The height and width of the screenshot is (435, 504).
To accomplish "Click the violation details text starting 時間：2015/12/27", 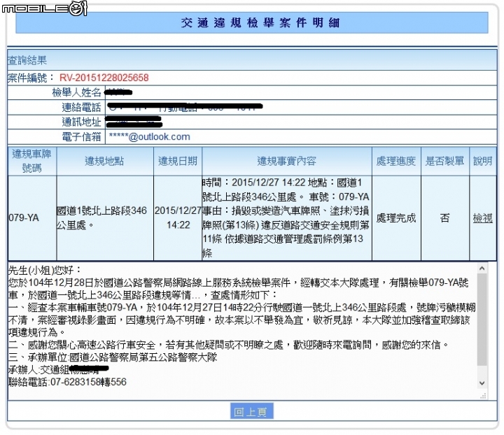I will click(286, 218).
